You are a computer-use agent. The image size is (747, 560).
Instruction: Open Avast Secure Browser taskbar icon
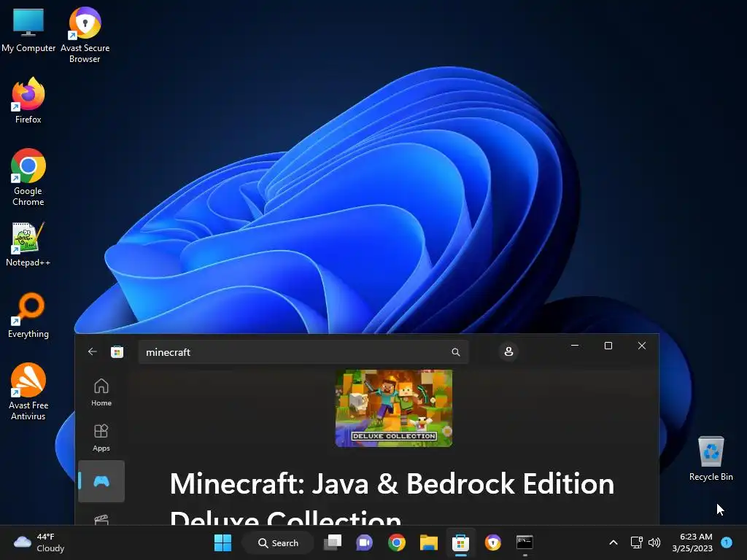click(492, 542)
